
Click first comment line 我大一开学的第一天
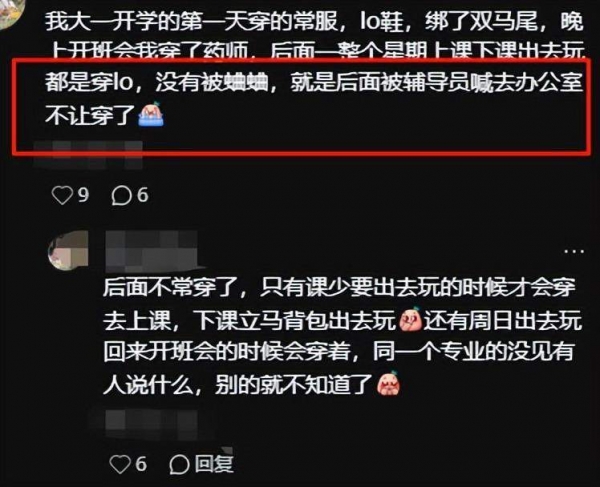(x=314, y=22)
